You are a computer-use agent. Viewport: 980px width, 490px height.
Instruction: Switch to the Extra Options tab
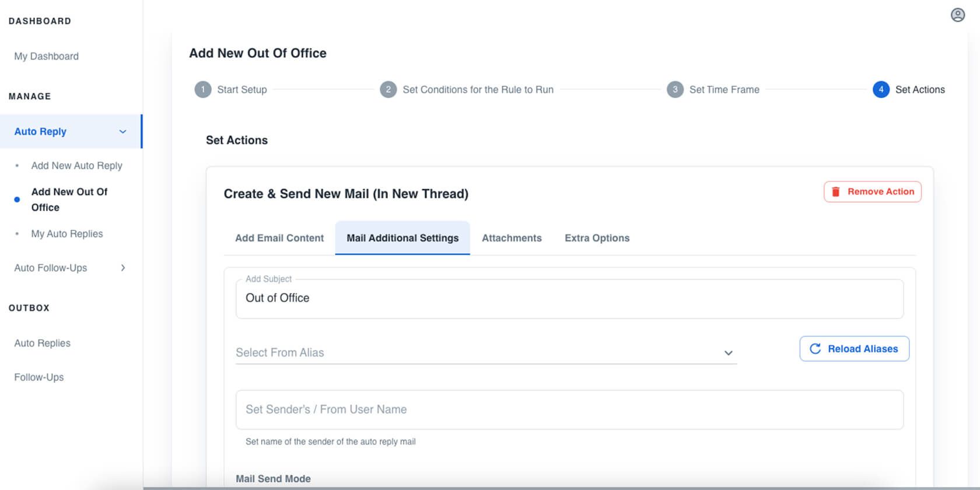(597, 238)
